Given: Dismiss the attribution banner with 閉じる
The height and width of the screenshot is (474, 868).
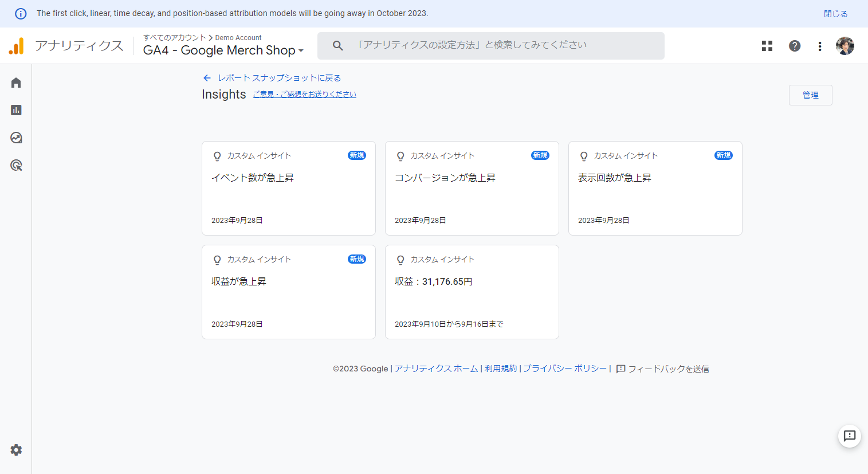Looking at the screenshot, I should point(835,14).
